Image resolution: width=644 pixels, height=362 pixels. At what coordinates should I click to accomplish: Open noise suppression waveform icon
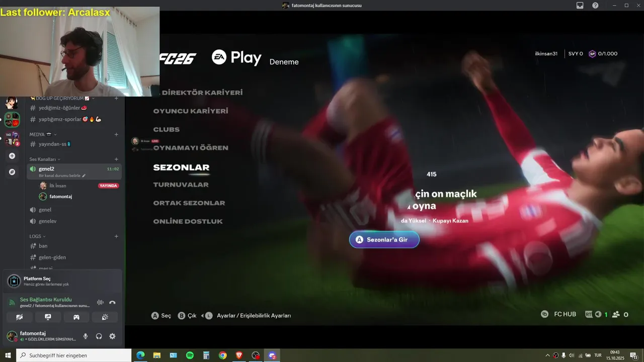[100, 303]
